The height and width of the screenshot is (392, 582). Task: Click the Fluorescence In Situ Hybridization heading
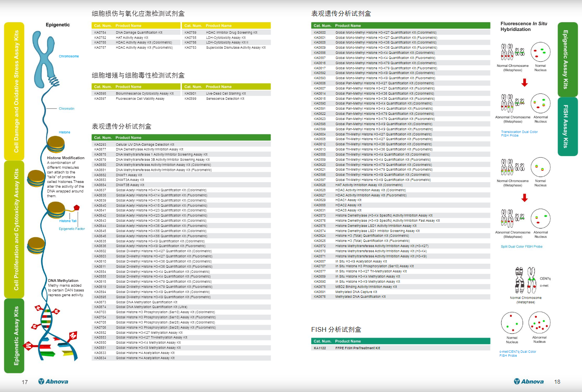[x=523, y=27]
